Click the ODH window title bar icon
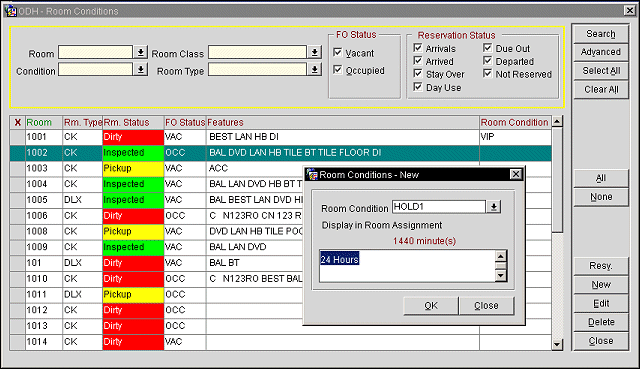The image size is (640, 369). coord(11,11)
